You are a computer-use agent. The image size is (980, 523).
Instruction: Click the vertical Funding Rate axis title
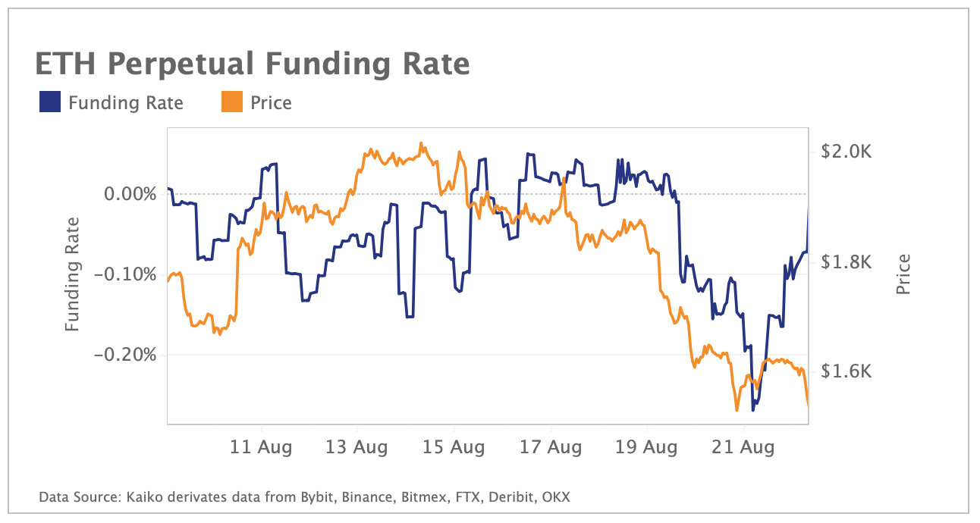point(72,274)
